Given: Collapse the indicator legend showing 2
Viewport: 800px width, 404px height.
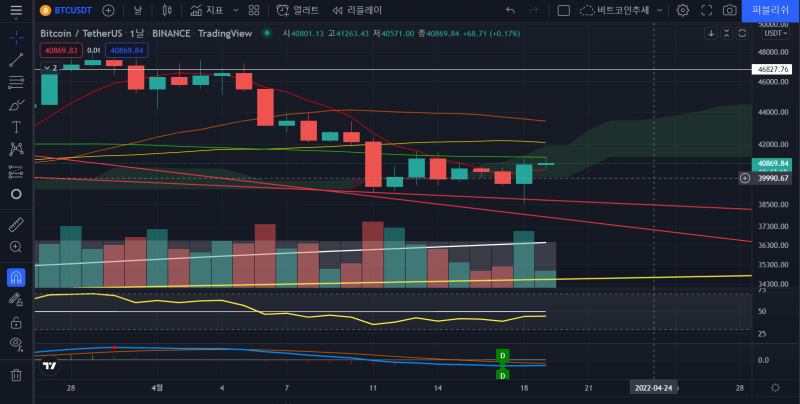Looking at the screenshot, I should click(50, 68).
